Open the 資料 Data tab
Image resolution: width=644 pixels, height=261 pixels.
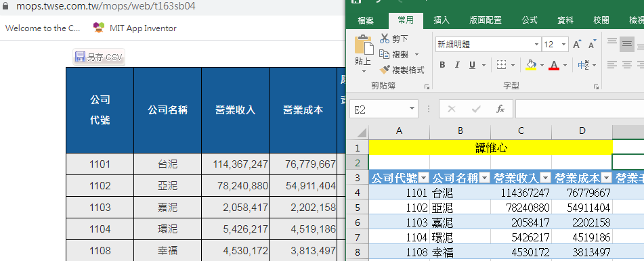(565, 20)
